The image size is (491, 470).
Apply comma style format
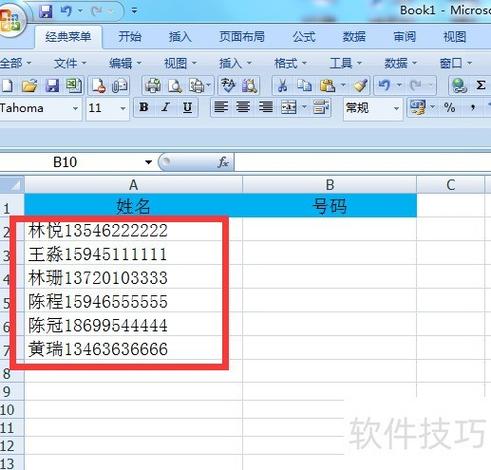473,108
